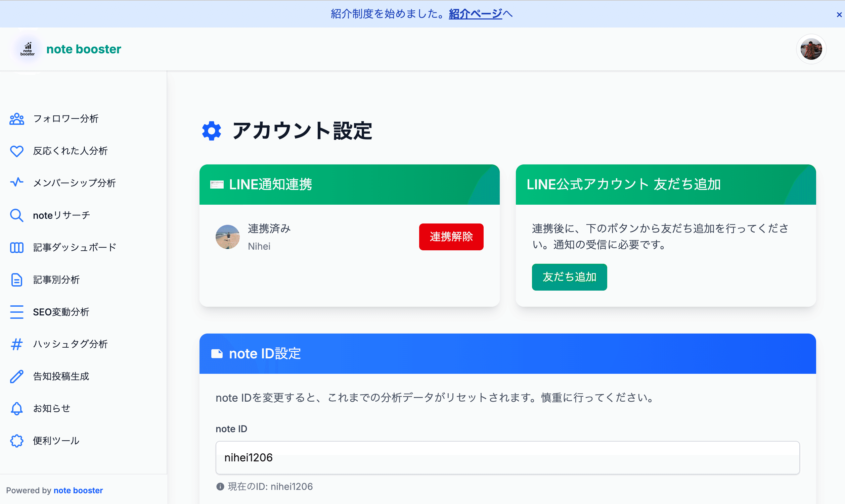
Task: Follow the 紹介ページ link in banner
Action: [x=475, y=14]
